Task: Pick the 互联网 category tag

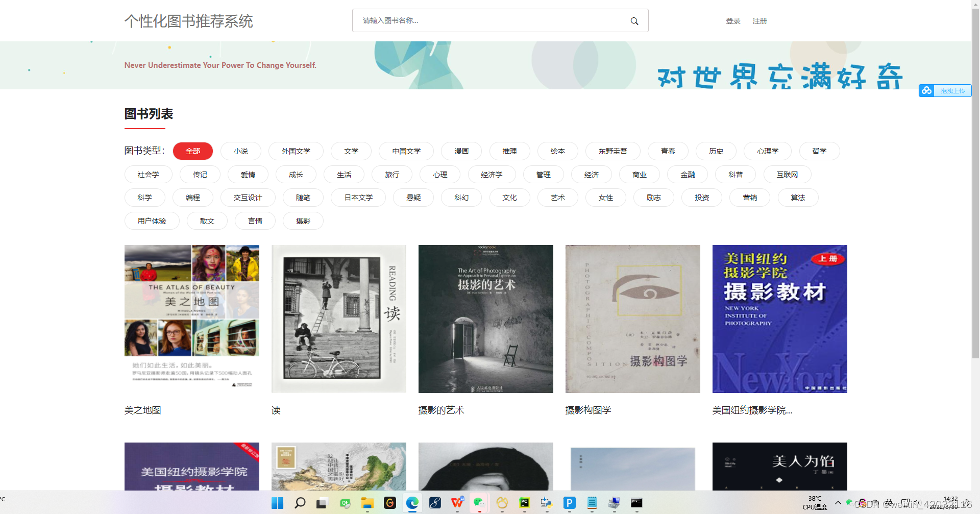Action: coord(787,175)
